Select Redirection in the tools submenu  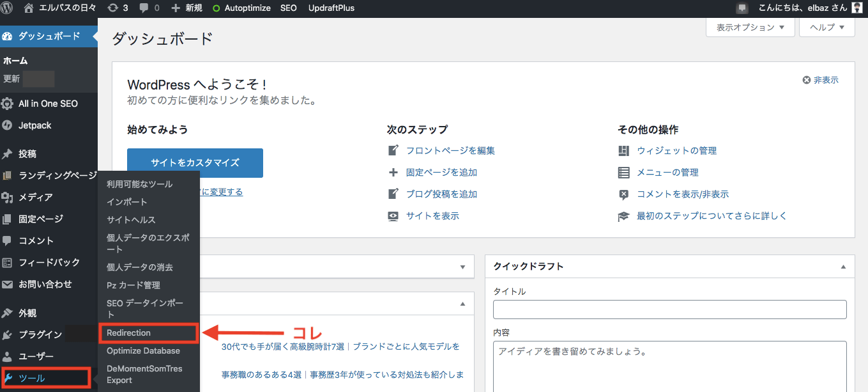(x=128, y=333)
